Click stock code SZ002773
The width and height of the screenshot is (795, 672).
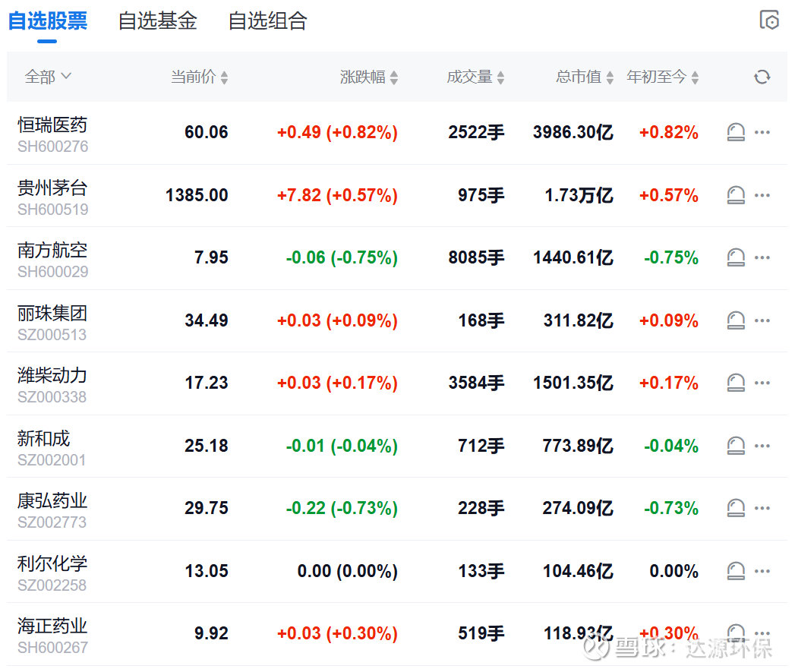click(x=52, y=522)
